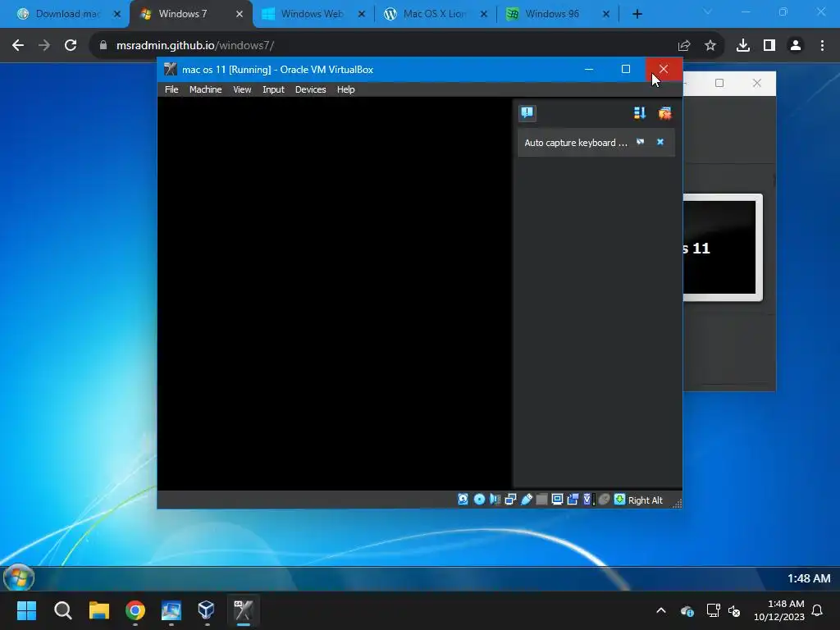Go back in browser history
This screenshot has width=840, height=630.
pyautogui.click(x=18, y=46)
